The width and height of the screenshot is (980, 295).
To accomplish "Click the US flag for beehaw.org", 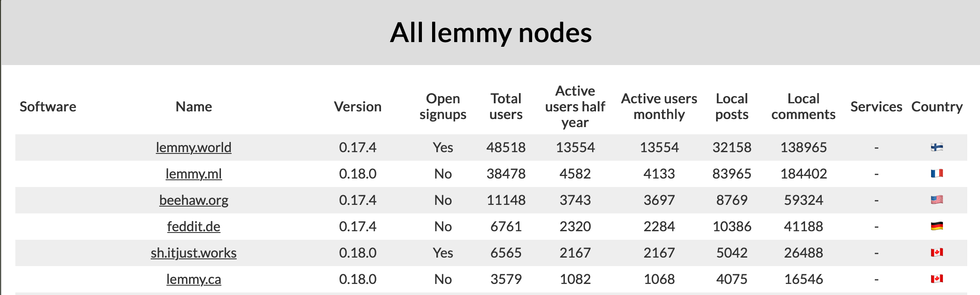I will (937, 200).
